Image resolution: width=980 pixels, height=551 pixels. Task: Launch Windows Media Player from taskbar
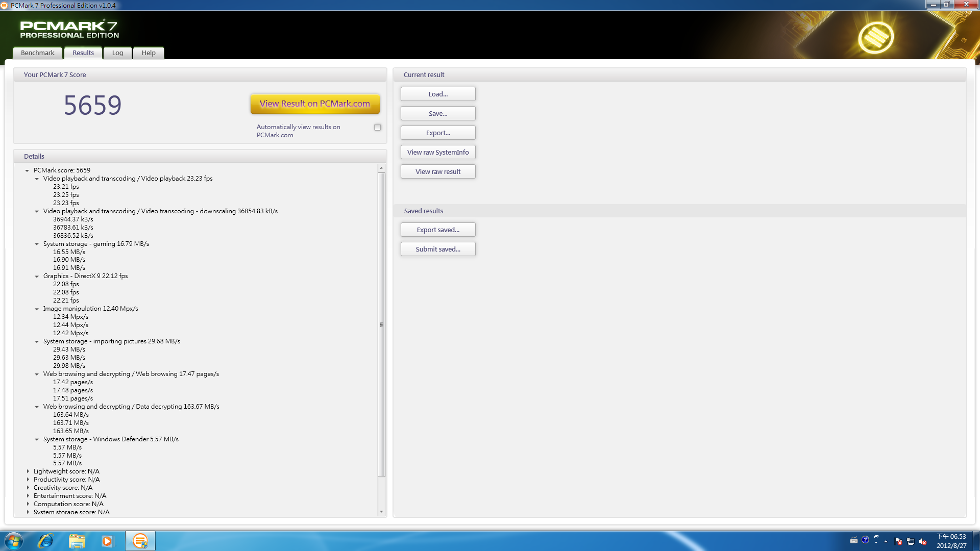[x=107, y=541]
